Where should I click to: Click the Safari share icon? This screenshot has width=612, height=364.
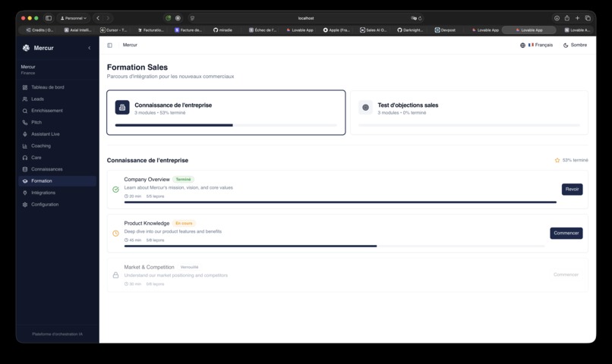click(x=566, y=18)
